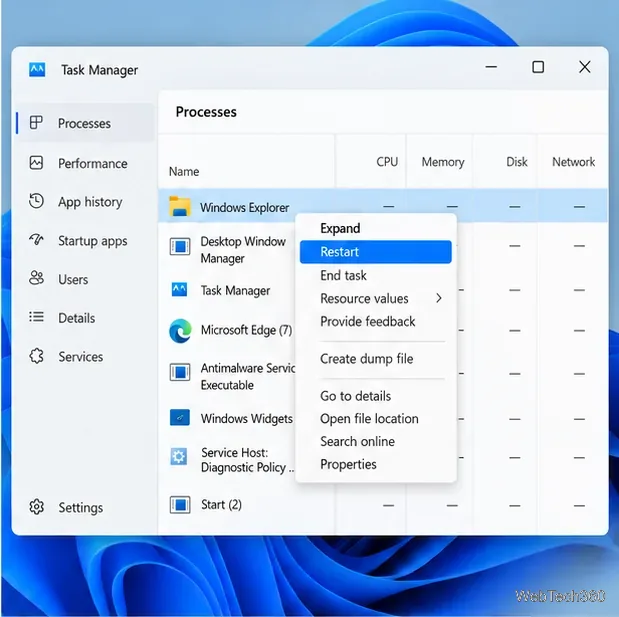Select the App history clock icon
This screenshot has width=619, height=617.
[36, 201]
